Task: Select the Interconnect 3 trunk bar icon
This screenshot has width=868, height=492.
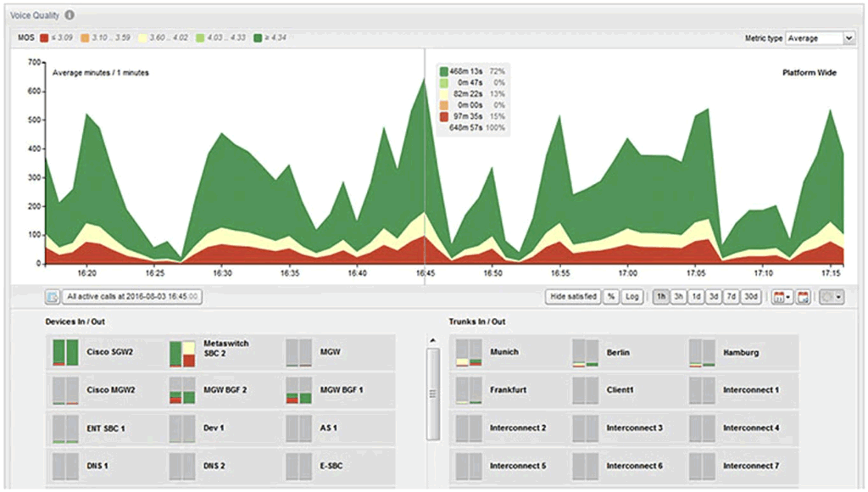Action: pyautogui.click(x=586, y=429)
